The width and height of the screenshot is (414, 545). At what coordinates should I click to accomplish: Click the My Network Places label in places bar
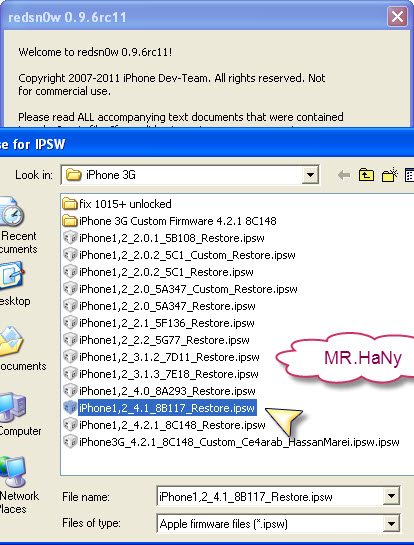19,502
